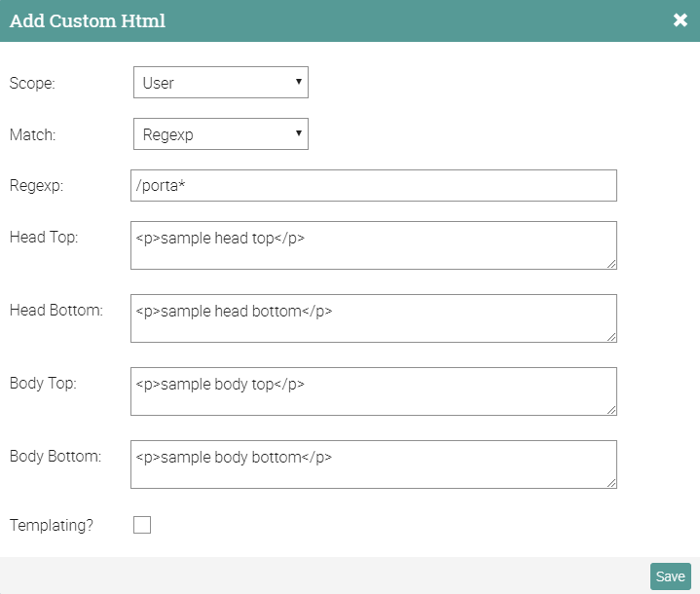Click the Scope: field label
The width and height of the screenshot is (700, 594).
[x=32, y=83]
